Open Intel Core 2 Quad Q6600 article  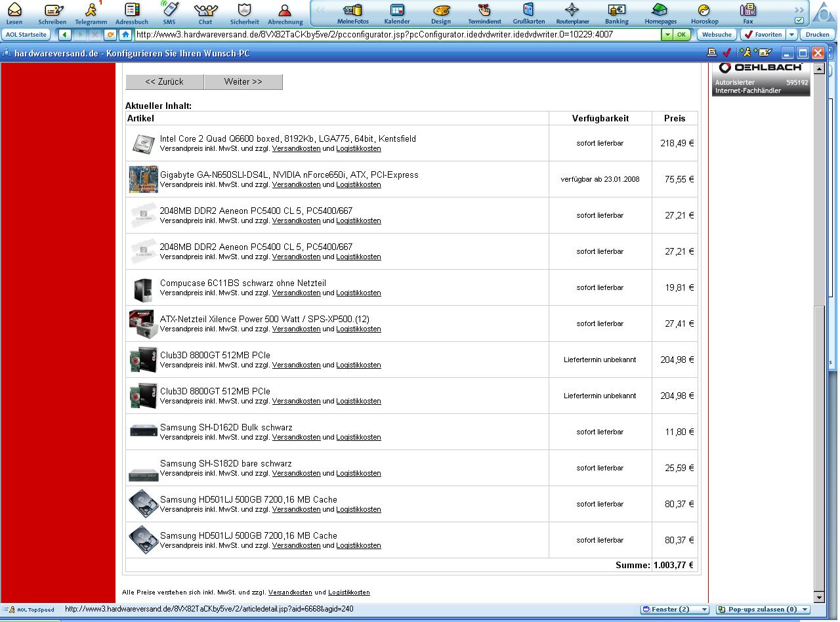point(288,138)
